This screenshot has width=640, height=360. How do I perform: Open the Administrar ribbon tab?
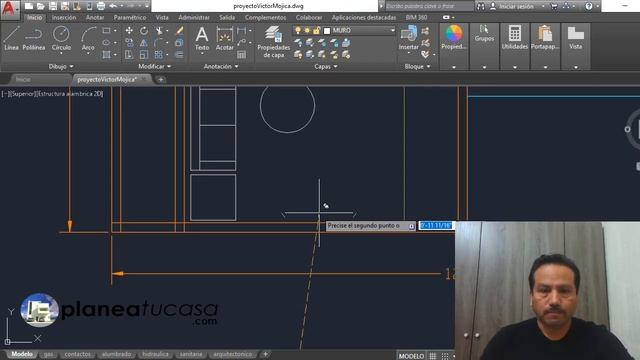pos(194,18)
